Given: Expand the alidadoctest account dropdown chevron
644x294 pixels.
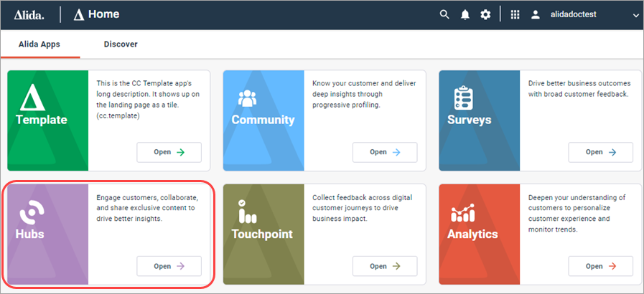Looking at the screenshot, I should 636,16.
